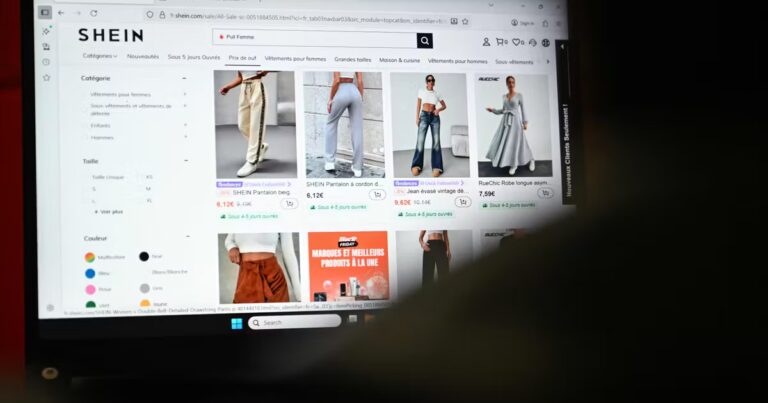Add Jean évasé vintage to cart
This screenshot has height=403, width=768.
[x=462, y=202]
